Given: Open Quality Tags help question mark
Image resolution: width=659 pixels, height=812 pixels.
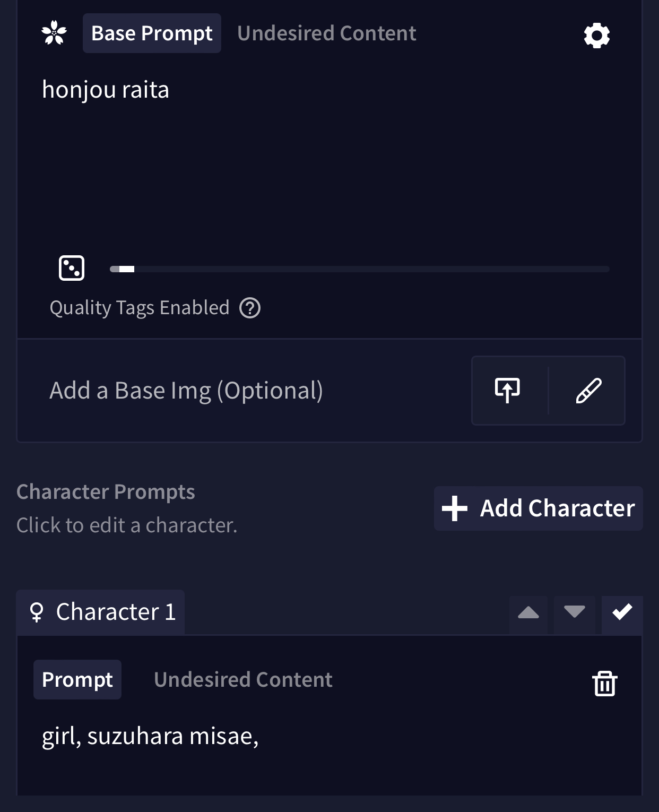Looking at the screenshot, I should (x=250, y=308).
